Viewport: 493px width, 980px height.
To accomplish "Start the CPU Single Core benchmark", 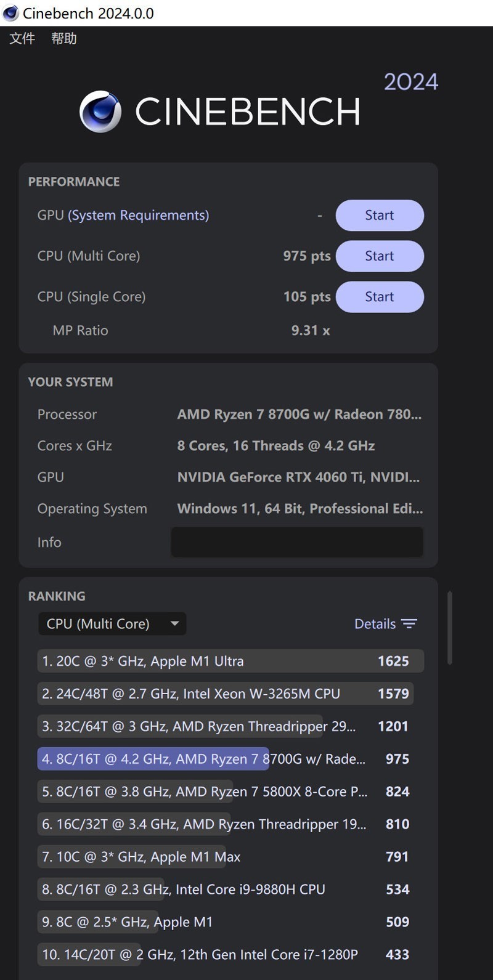I will tap(380, 296).
